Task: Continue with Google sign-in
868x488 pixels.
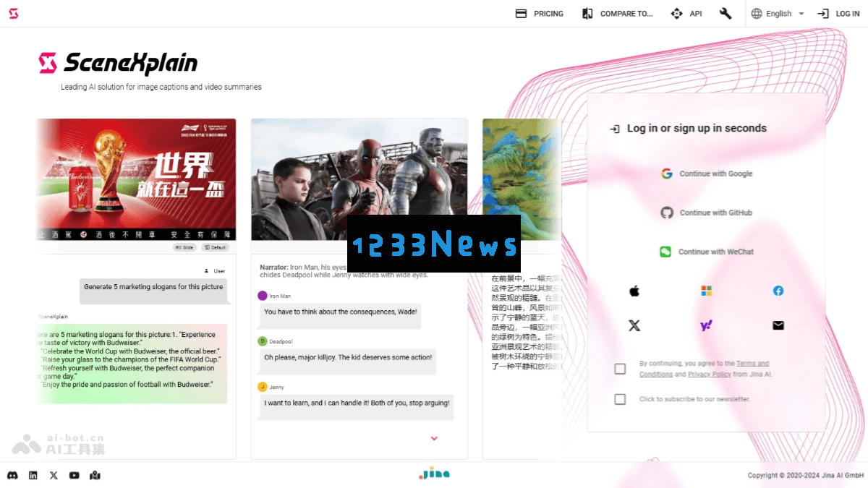Action: point(707,174)
